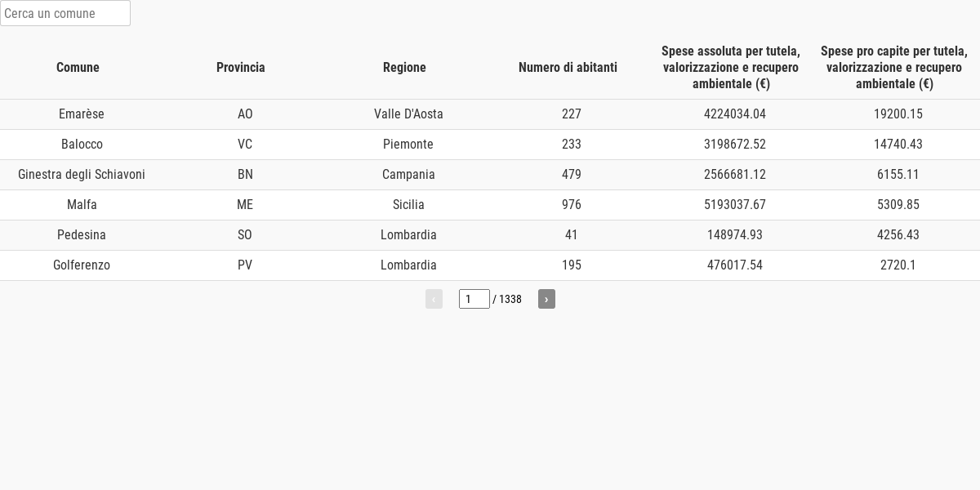
Task: Click the 'Cerca un comune' search box
Action: [x=65, y=13]
